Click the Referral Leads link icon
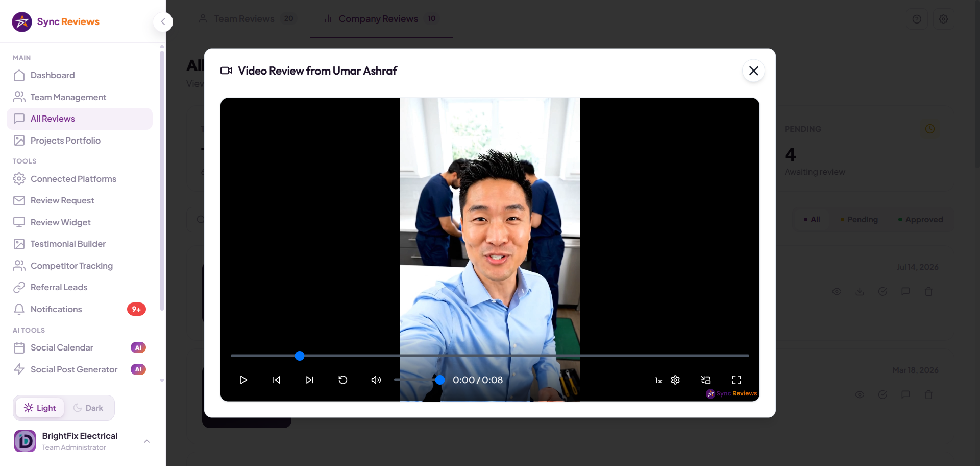Image resolution: width=980 pixels, height=466 pixels. (x=19, y=287)
